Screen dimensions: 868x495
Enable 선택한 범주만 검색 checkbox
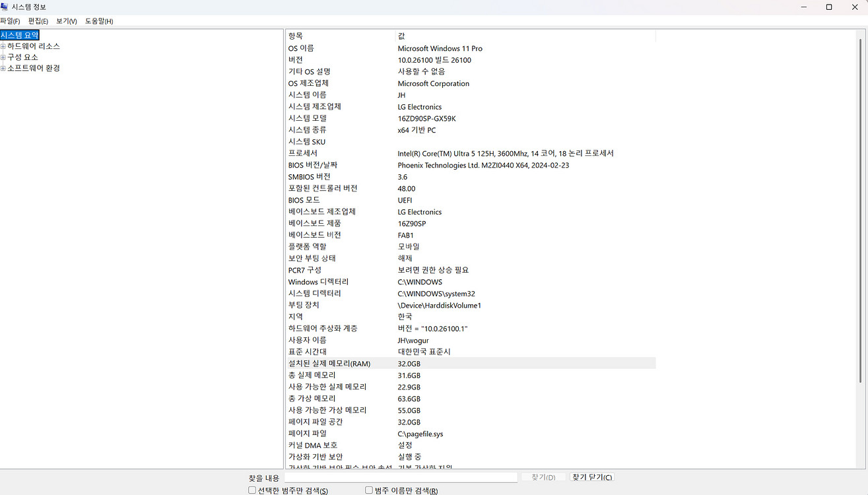click(252, 490)
